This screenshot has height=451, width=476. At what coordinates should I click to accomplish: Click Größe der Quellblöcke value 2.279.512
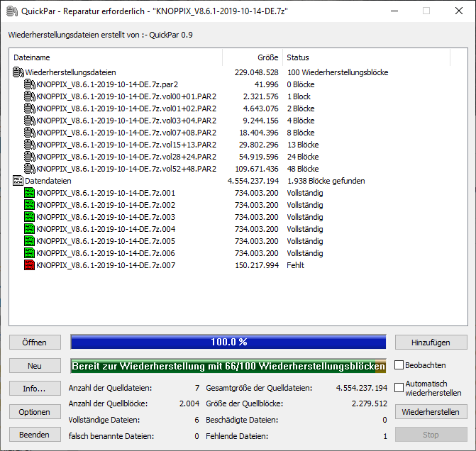370,403
